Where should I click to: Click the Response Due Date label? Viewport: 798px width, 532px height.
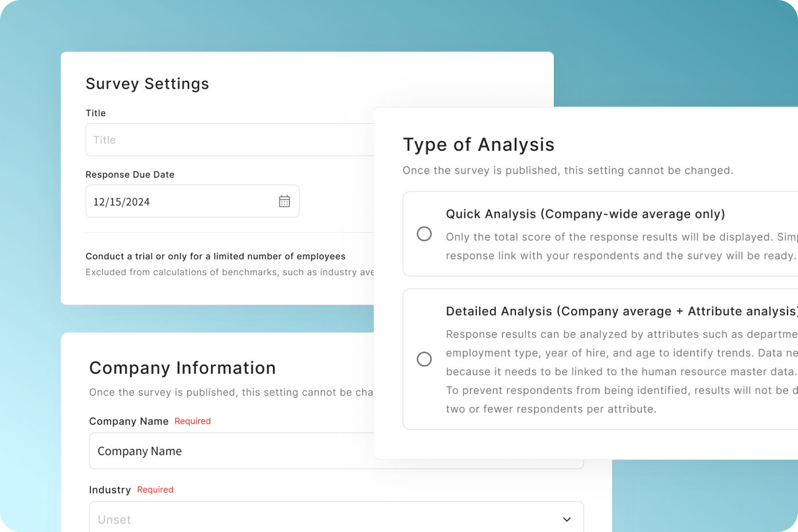pos(130,175)
